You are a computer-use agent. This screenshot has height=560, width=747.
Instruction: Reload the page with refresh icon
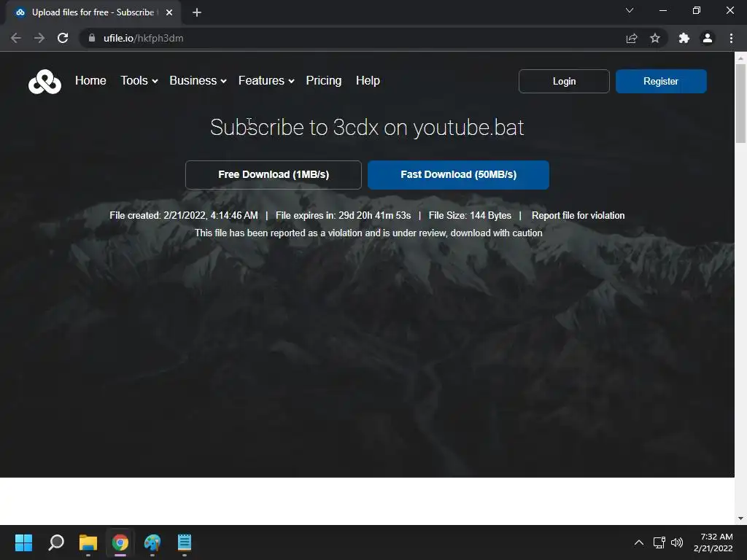click(x=63, y=38)
